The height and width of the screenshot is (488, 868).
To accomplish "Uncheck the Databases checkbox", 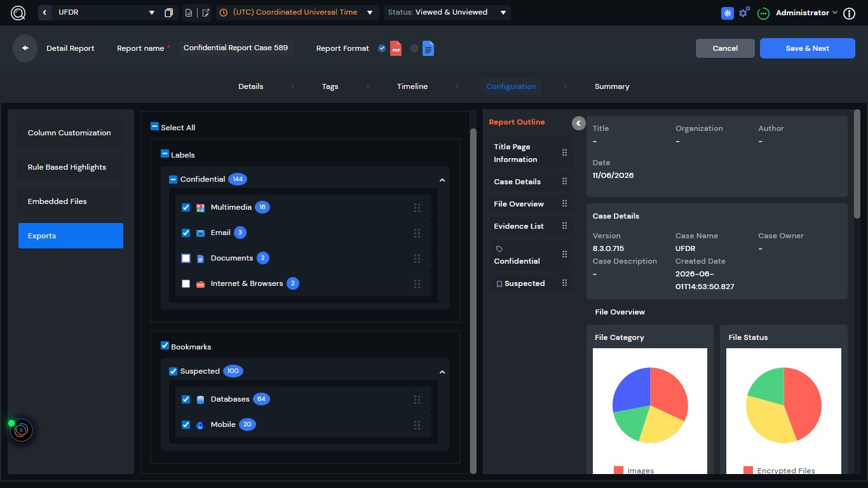I will pos(186,400).
